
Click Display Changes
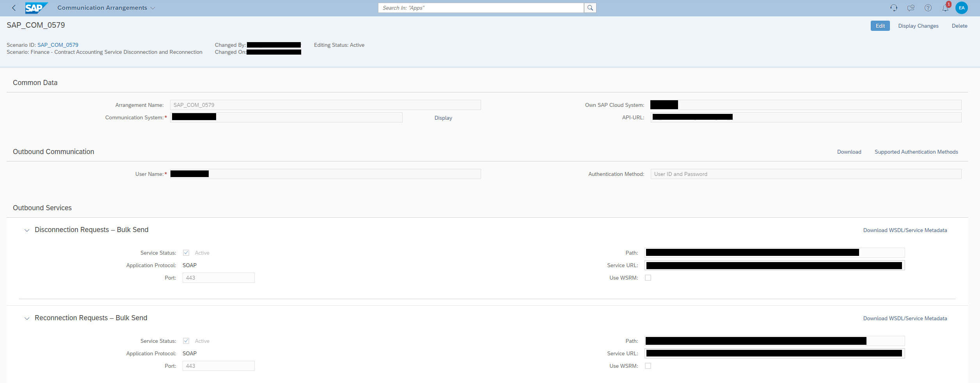coord(918,26)
